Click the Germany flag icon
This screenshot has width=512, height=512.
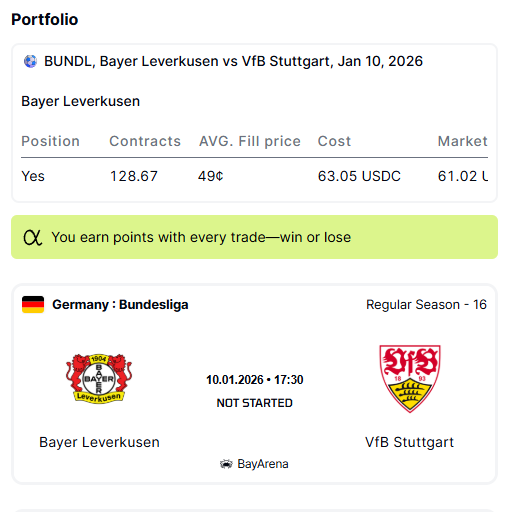click(x=33, y=304)
